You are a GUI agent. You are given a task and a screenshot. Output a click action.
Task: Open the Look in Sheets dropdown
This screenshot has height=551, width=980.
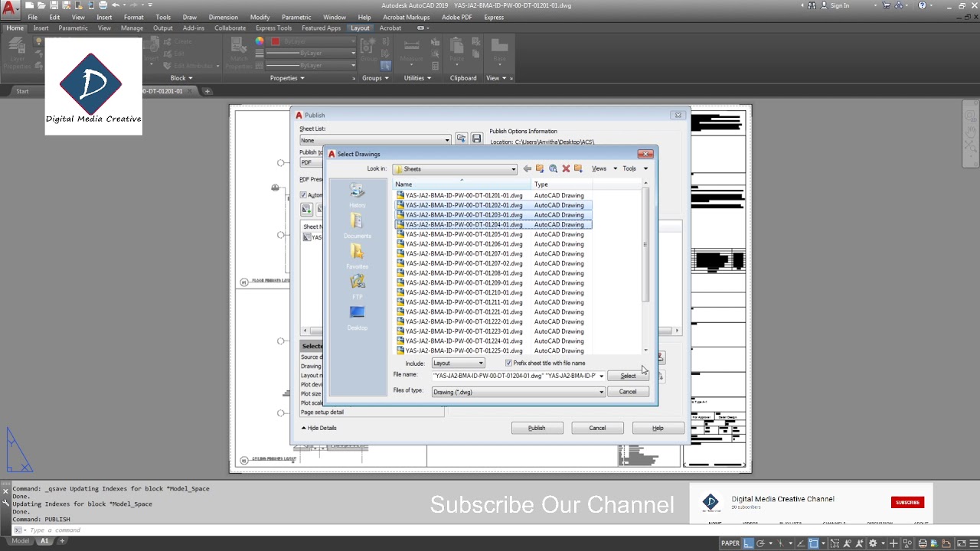(455, 169)
